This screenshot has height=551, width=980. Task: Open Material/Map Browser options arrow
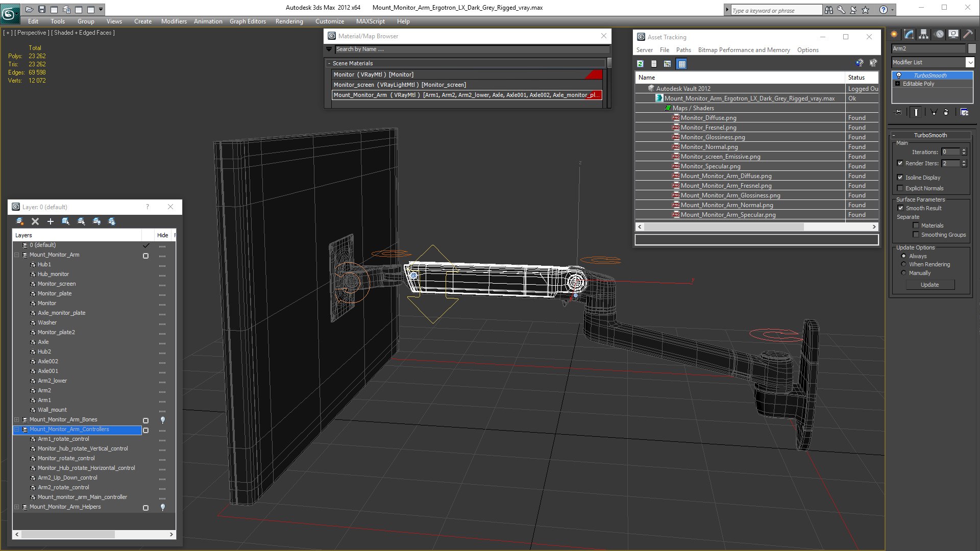point(329,49)
